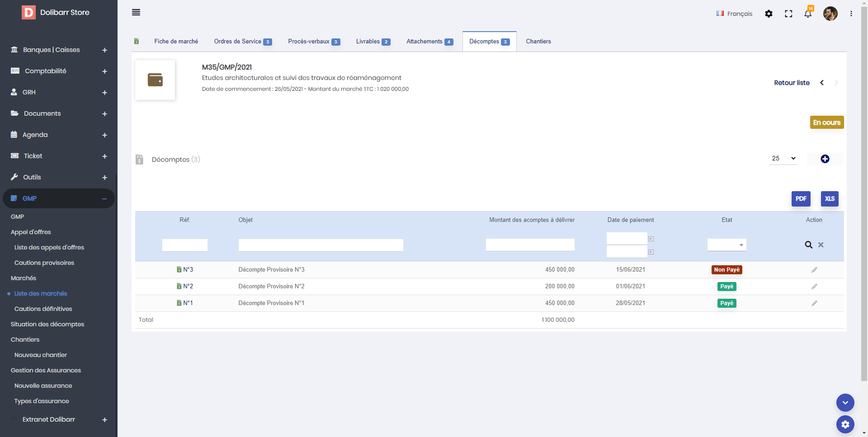Switch to the Attachements tab

click(429, 42)
